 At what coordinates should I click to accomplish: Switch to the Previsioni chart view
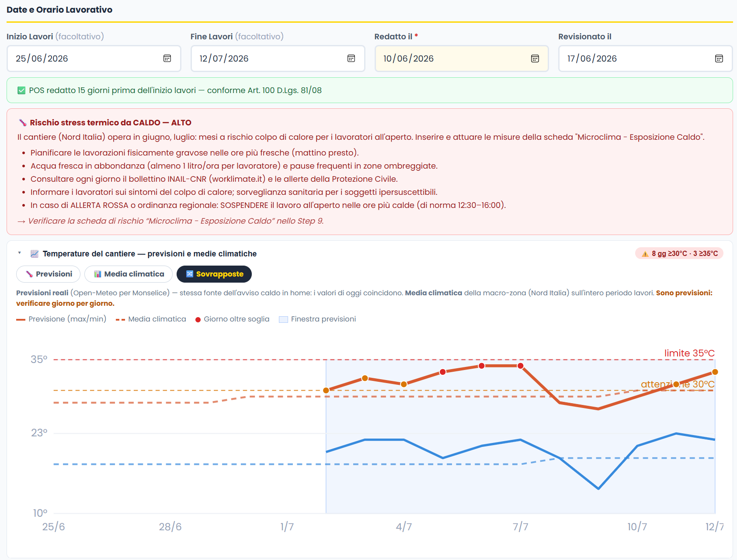[x=49, y=274]
